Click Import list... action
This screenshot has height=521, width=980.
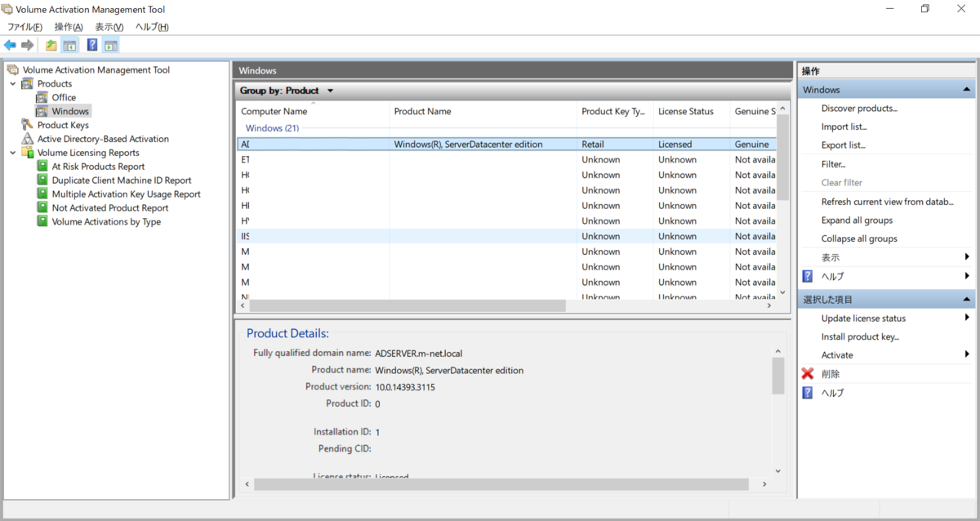point(844,127)
